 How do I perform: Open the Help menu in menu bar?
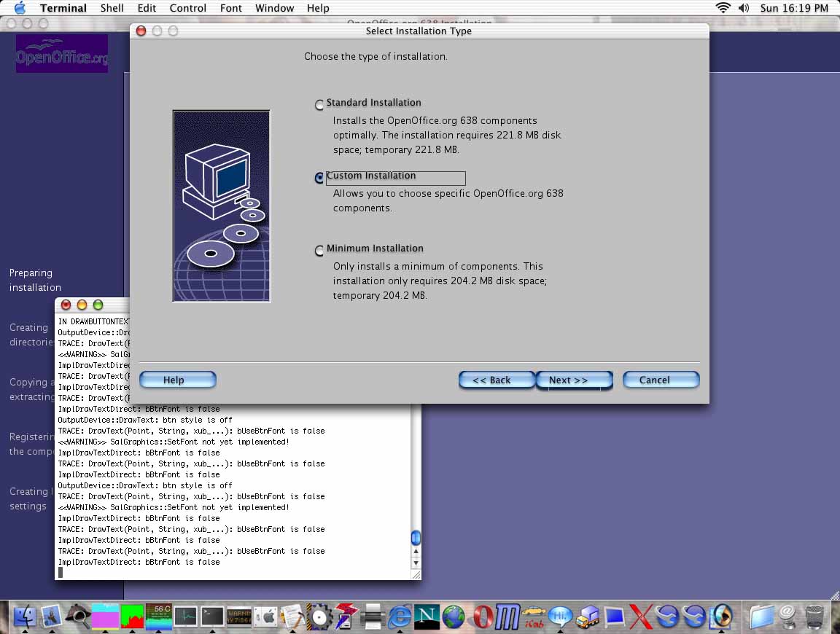pyautogui.click(x=318, y=8)
